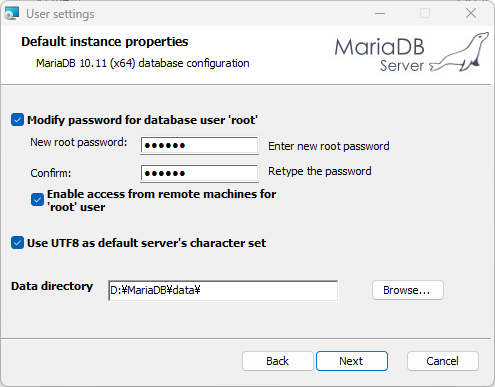Toggle Modify password for root checkbox
The height and width of the screenshot is (387, 495).
[x=17, y=120]
